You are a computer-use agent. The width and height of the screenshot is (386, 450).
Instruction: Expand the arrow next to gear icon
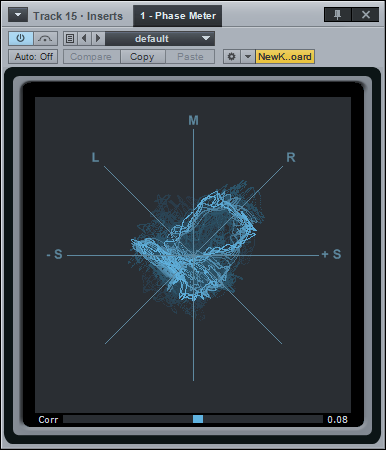pos(248,57)
